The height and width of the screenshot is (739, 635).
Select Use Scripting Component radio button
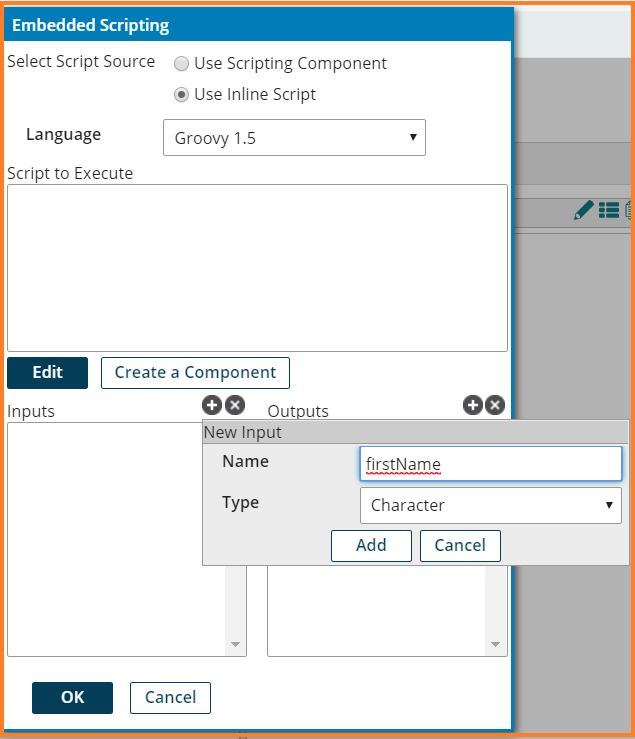[x=181, y=64]
